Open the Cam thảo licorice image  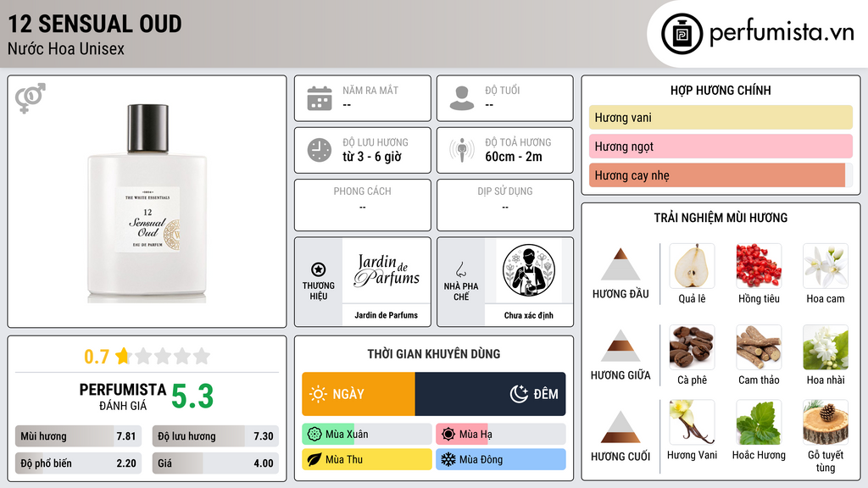click(x=759, y=347)
